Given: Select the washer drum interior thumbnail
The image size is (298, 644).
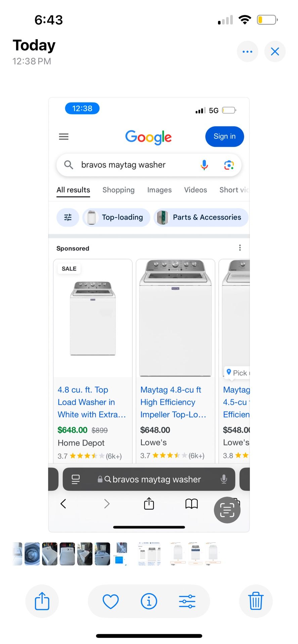Looking at the screenshot, I should pos(32,554).
